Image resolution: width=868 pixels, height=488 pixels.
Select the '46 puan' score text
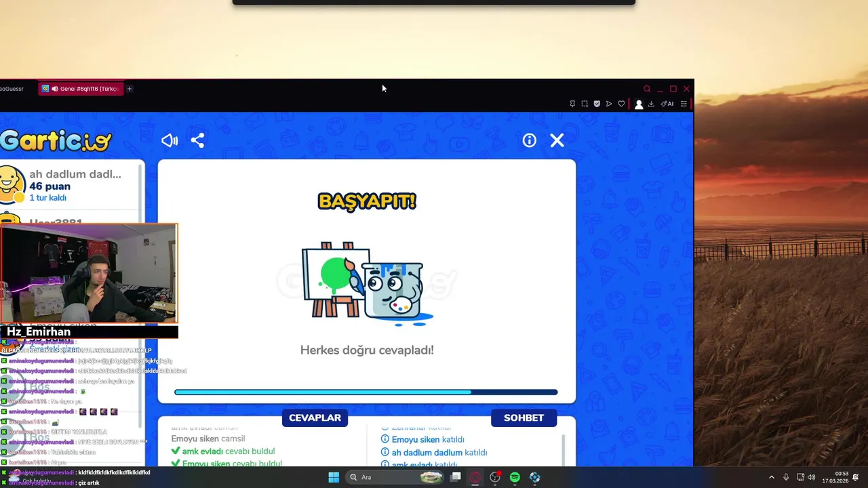[50, 186]
